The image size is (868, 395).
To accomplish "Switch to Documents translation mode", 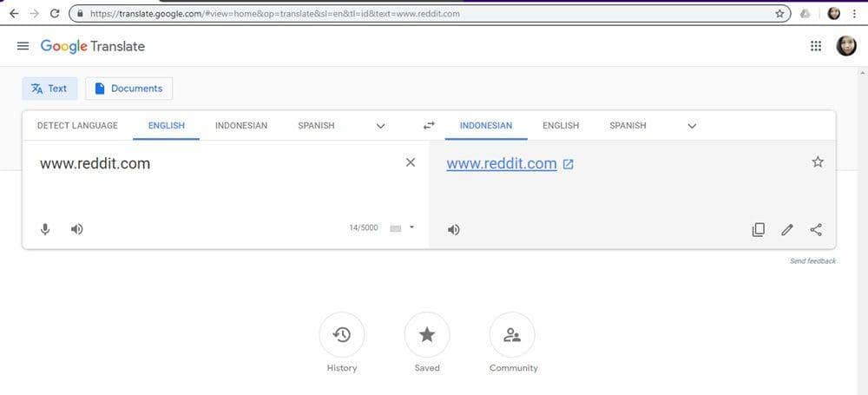I will [x=128, y=89].
